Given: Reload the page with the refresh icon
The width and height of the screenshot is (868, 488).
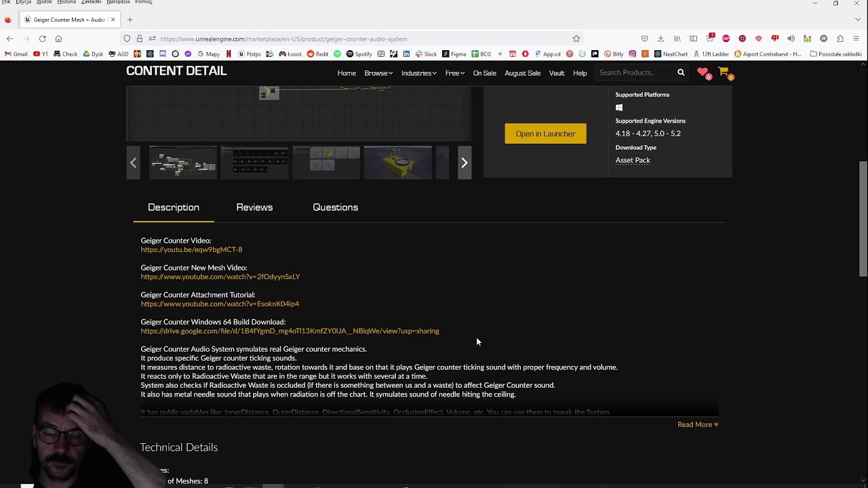Looking at the screenshot, I should pos(42,39).
